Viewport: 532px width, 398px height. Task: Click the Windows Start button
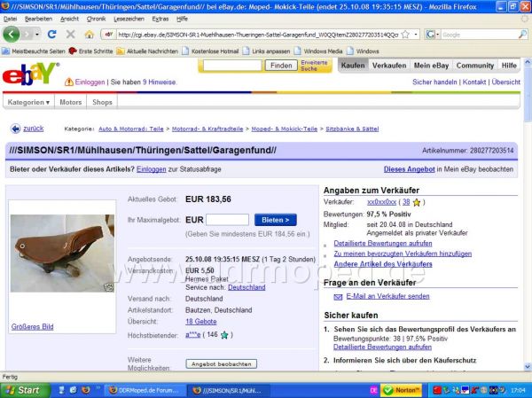click(x=25, y=391)
